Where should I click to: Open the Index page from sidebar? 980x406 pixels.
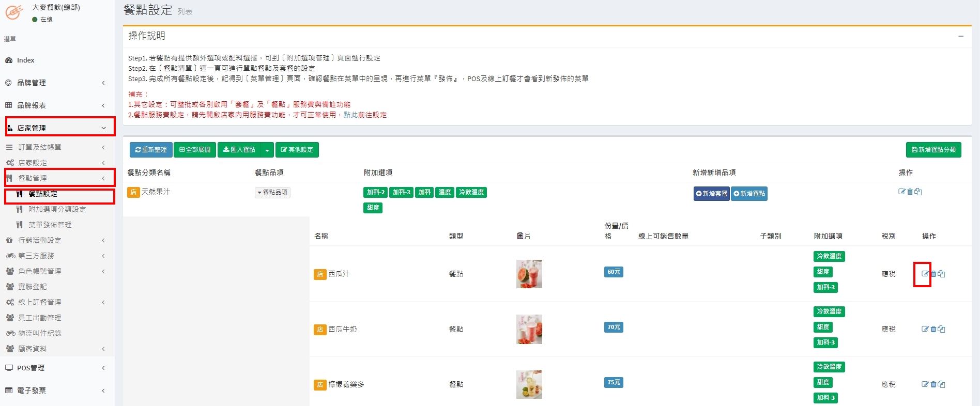point(25,60)
